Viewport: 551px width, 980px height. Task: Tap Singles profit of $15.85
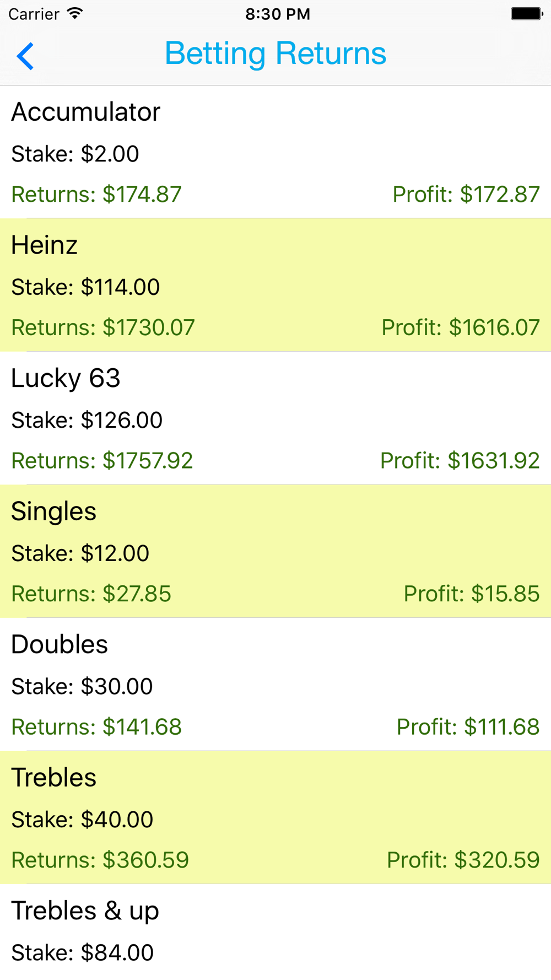[472, 594]
